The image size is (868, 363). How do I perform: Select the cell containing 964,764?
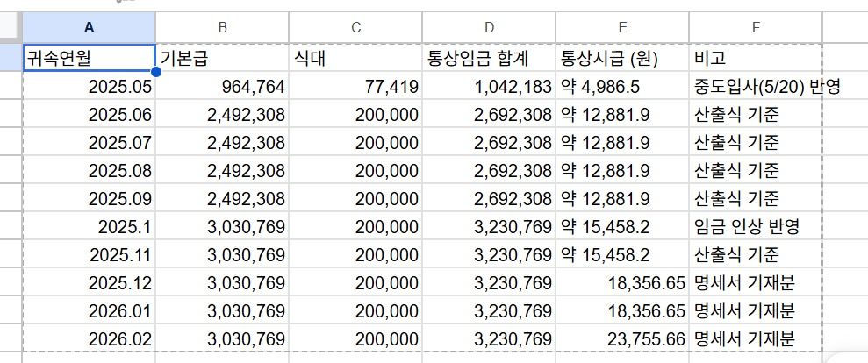(222, 87)
